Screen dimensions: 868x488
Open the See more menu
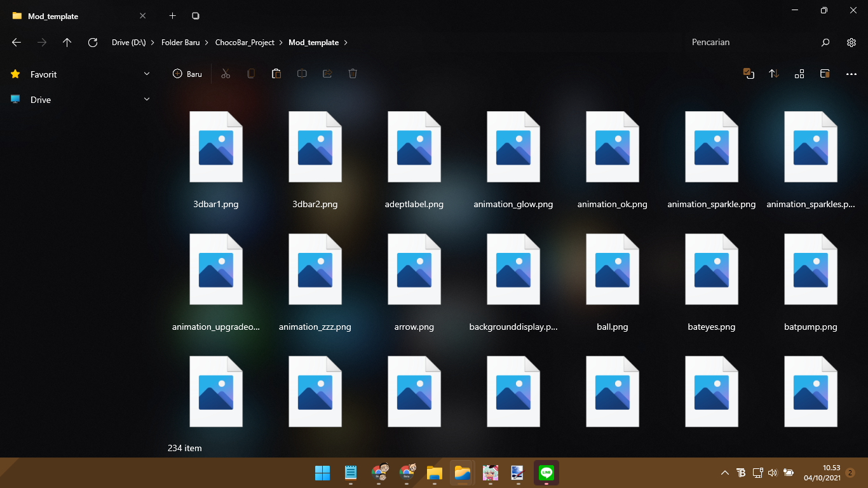[x=851, y=74]
